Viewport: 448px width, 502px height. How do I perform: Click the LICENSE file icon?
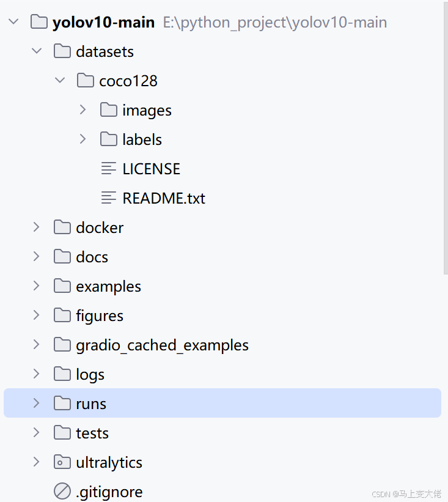point(108,168)
